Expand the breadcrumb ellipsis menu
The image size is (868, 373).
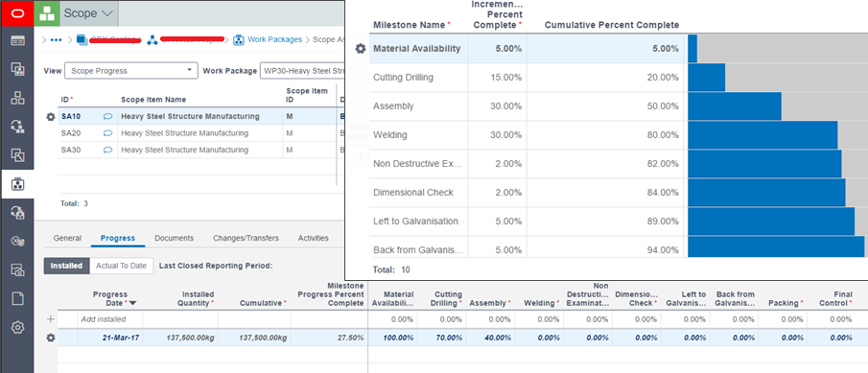click(56, 40)
